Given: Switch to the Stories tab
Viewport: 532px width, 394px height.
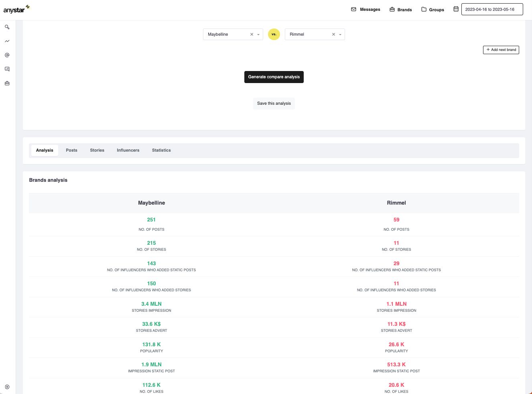Looking at the screenshot, I should pos(97,150).
